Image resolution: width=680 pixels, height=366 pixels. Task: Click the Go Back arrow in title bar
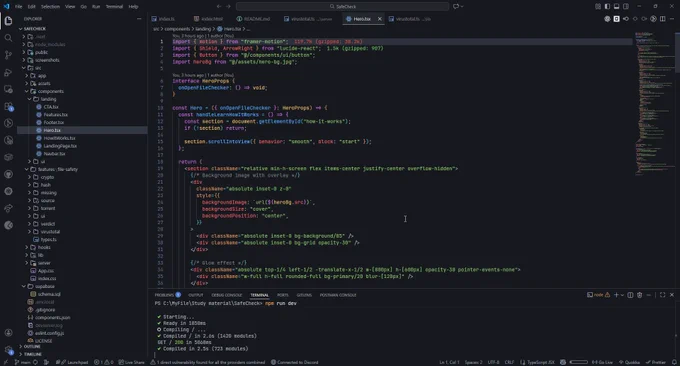(219, 7)
